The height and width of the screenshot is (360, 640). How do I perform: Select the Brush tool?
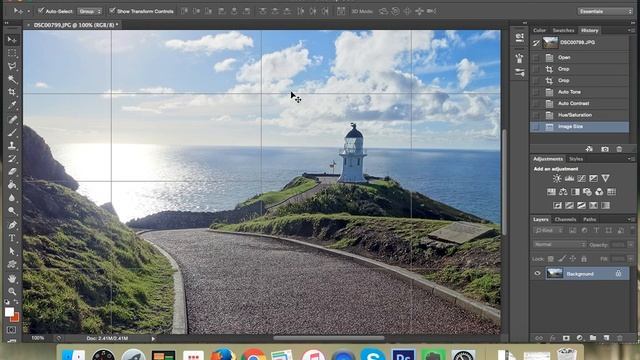(x=12, y=132)
